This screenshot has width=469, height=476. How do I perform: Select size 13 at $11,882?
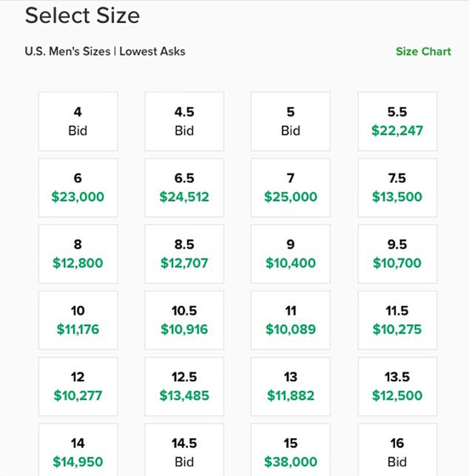pos(290,386)
